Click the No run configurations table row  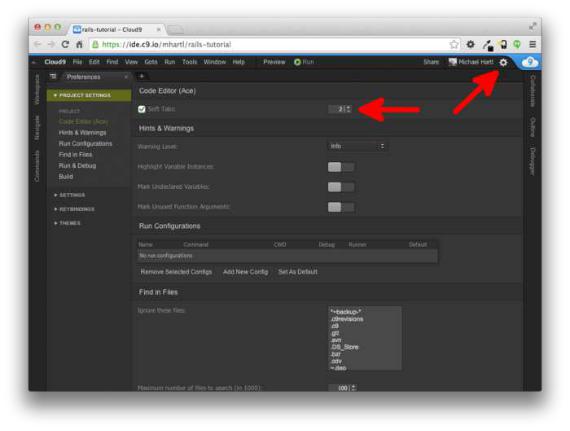[287, 256]
